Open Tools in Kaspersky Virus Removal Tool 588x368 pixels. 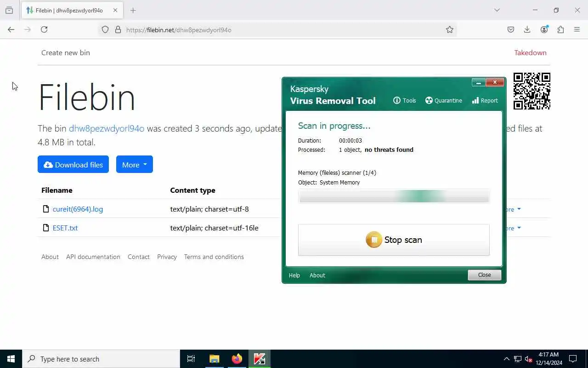click(404, 100)
